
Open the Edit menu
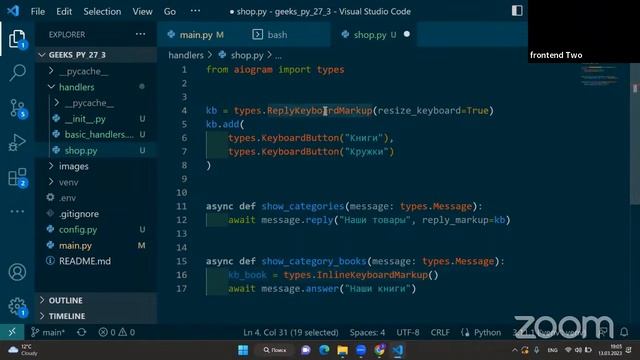pos(64,11)
